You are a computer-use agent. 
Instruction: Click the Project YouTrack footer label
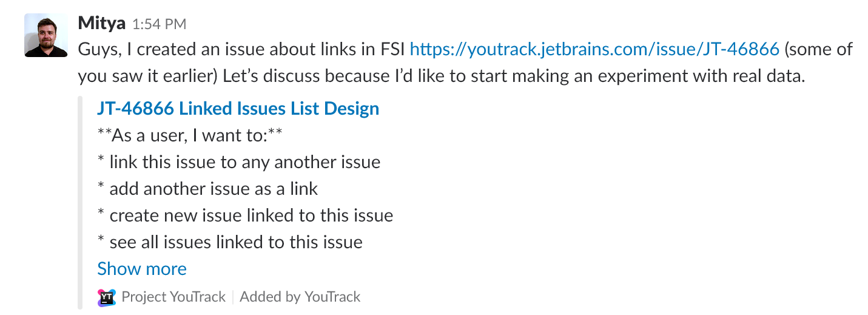[x=173, y=297]
